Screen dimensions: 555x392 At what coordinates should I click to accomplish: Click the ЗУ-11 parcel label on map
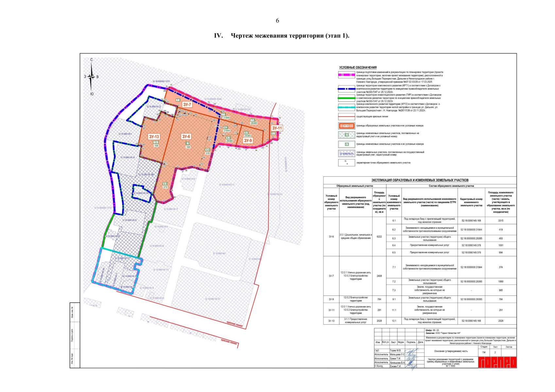(x=277, y=128)
